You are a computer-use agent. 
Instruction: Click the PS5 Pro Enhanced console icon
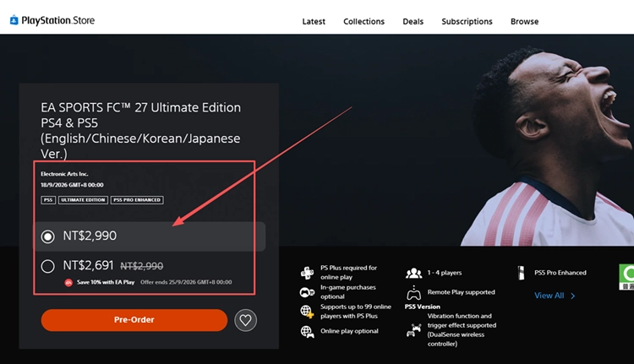click(x=522, y=273)
